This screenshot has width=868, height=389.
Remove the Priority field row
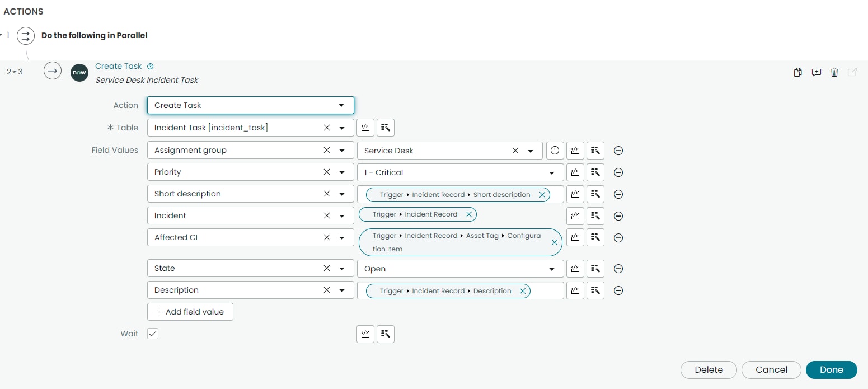pyautogui.click(x=618, y=172)
